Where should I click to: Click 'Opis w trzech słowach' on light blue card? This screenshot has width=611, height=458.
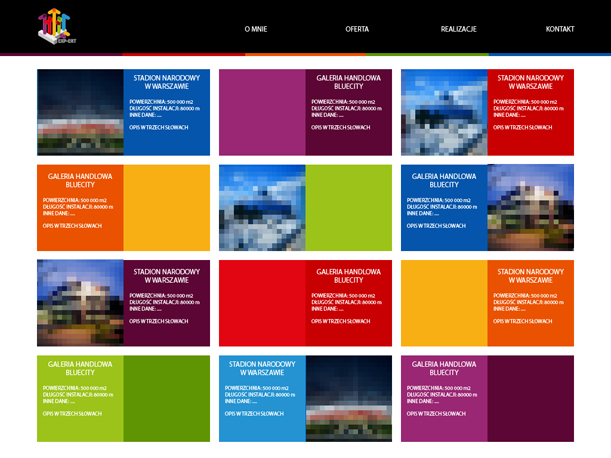click(x=254, y=414)
